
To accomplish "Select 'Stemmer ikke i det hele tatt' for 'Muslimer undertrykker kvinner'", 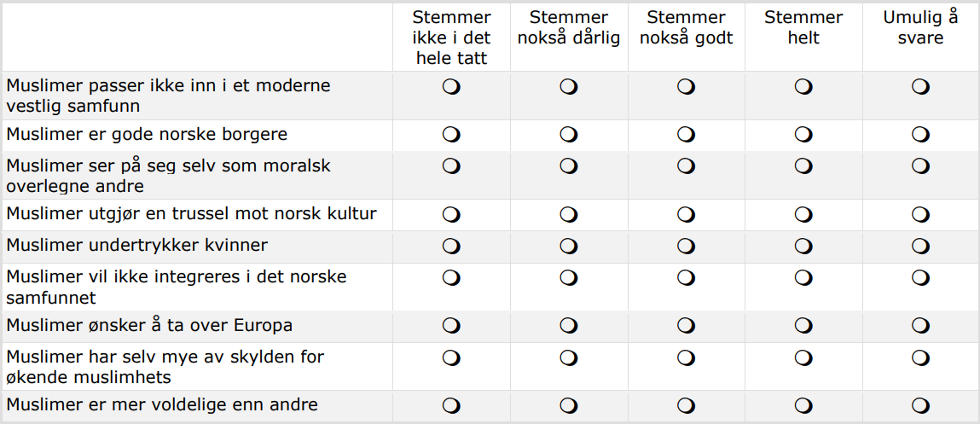I will coord(451,246).
